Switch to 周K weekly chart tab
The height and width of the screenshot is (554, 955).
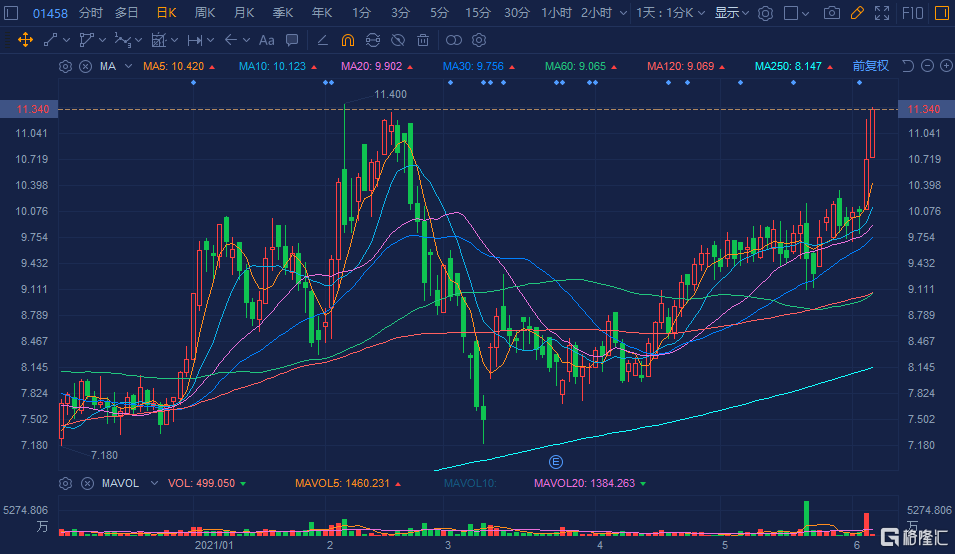204,13
